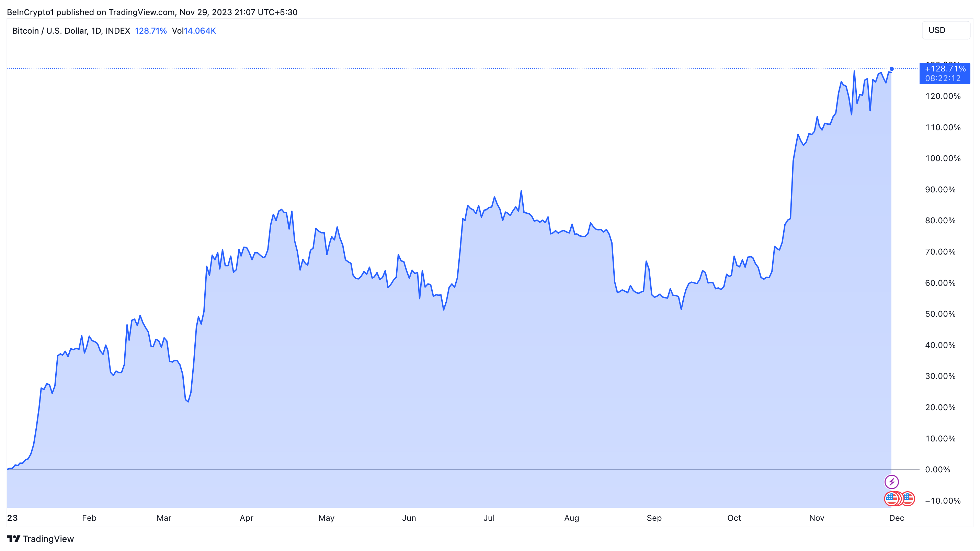Click the 50.00% price scale label

click(x=940, y=314)
